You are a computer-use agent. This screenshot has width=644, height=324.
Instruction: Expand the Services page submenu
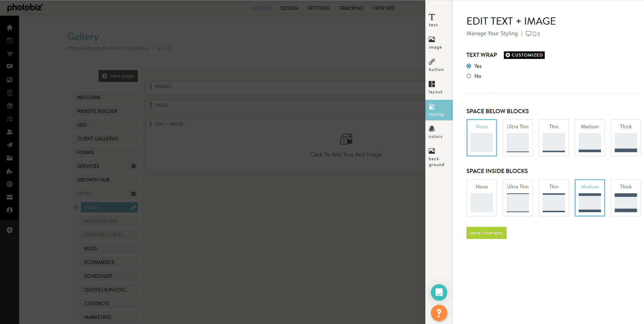(x=133, y=166)
